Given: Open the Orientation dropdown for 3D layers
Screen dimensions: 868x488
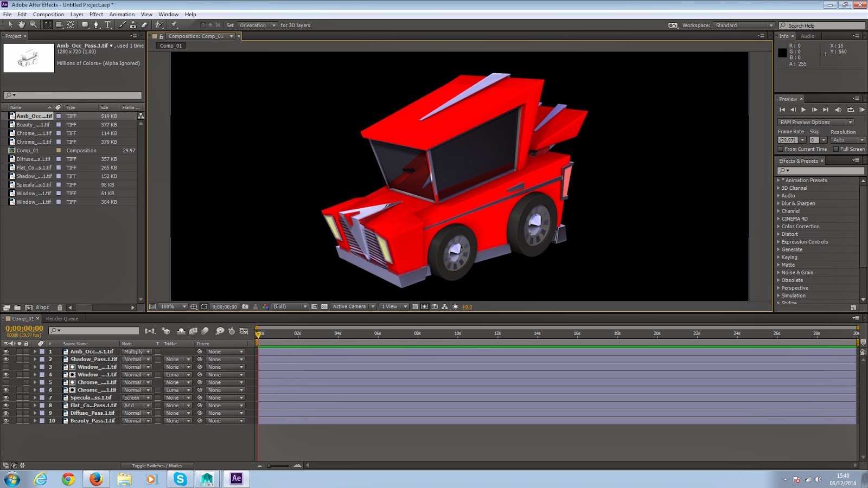Looking at the screenshot, I should coord(258,25).
